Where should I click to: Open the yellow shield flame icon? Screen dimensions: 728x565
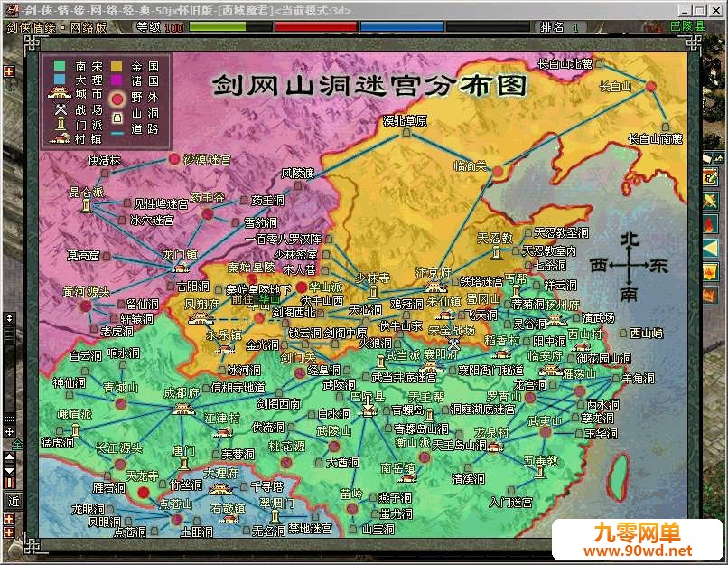coord(711,272)
